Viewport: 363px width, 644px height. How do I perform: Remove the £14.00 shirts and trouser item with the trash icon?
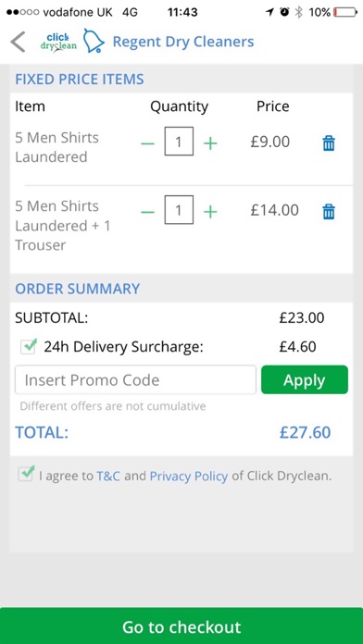click(x=329, y=212)
